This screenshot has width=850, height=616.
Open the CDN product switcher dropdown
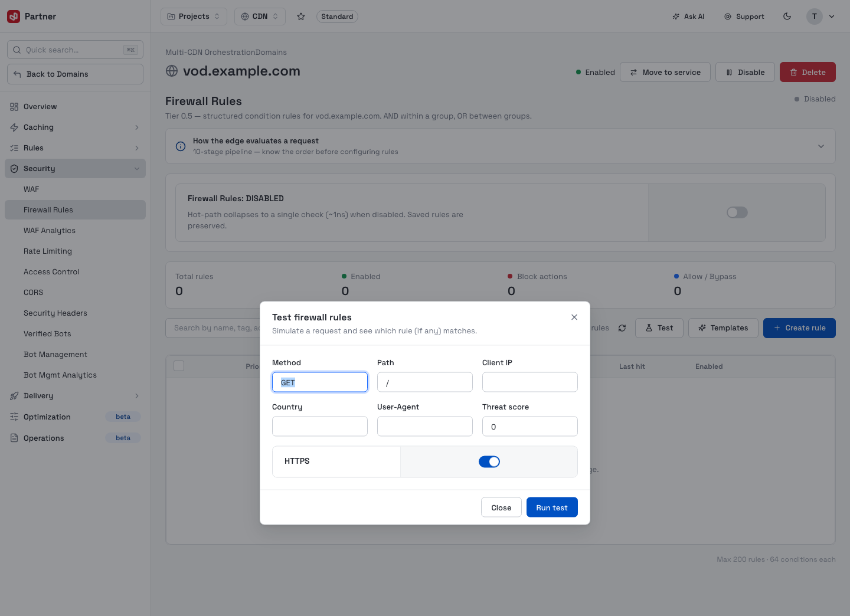point(260,17)
